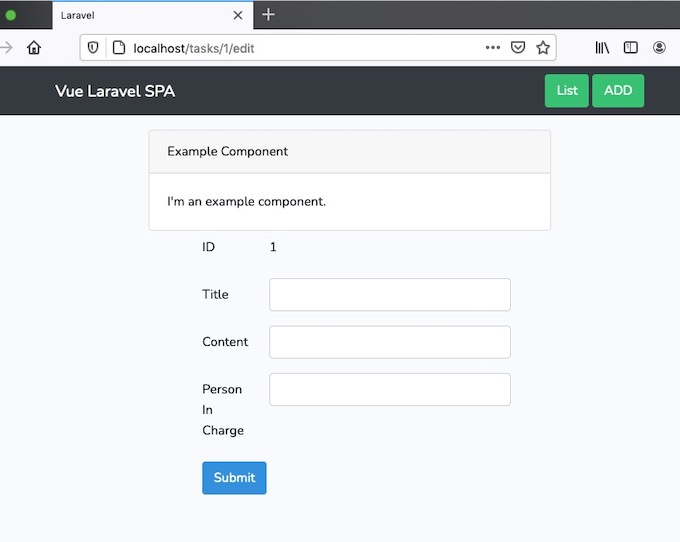Screen dimensions: 680x542
Task: Bookmark this page with star icon
Action: point(543,47)
